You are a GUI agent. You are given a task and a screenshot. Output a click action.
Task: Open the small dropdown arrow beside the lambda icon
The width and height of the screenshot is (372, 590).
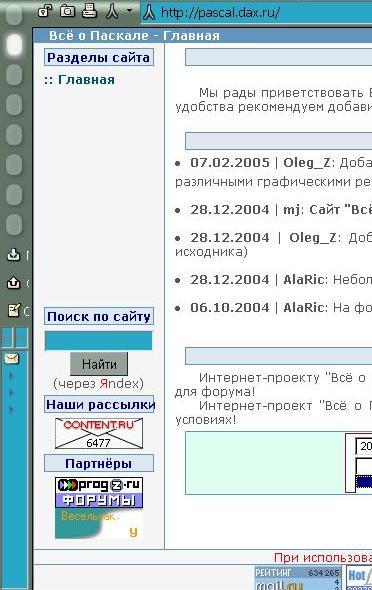[x=129, y=10]
